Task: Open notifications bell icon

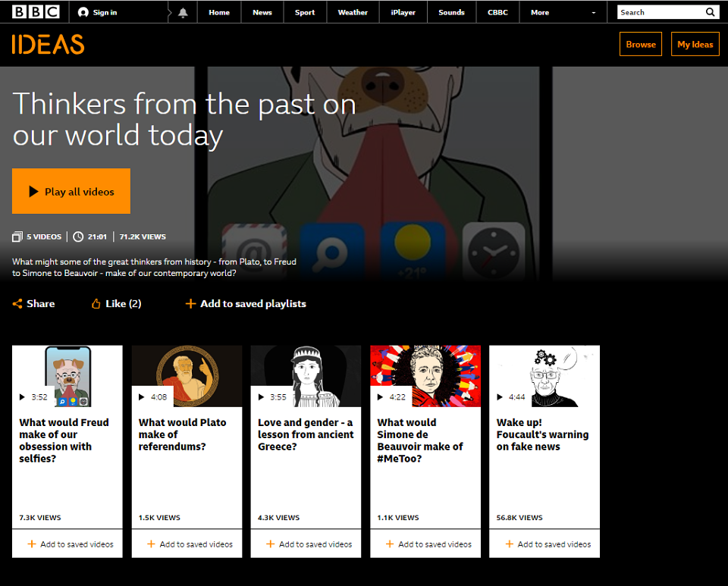Action: (182, 12)
